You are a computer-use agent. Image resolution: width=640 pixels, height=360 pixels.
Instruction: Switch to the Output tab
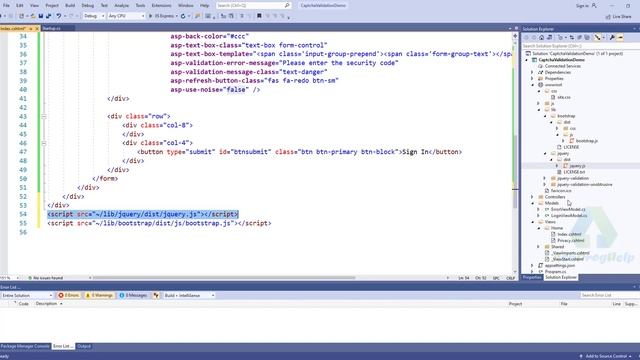pos(84,346)
